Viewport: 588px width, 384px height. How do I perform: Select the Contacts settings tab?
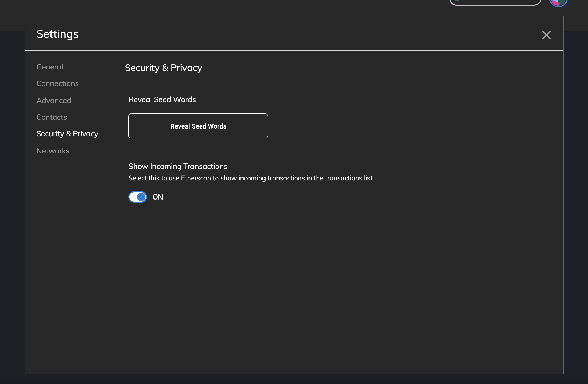pyautogui.click(x=52, y=117)
